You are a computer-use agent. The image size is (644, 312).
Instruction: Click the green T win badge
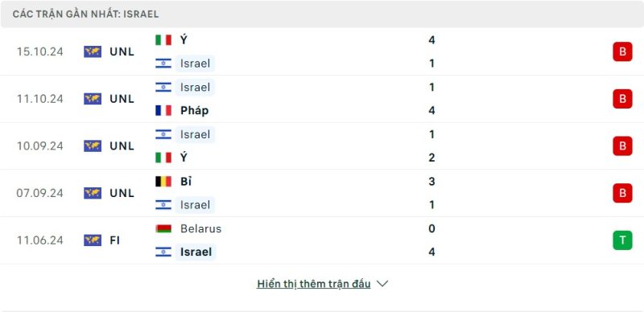point(622,240)
